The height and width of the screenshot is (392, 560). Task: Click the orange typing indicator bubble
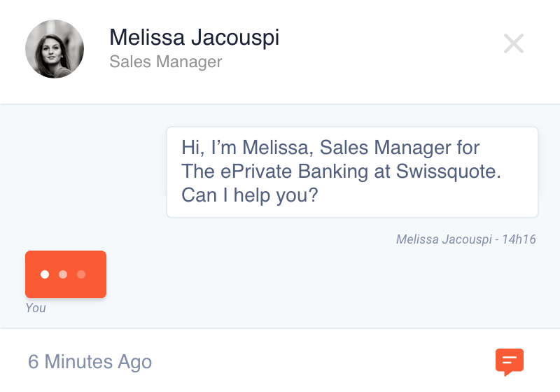(66, 274)
